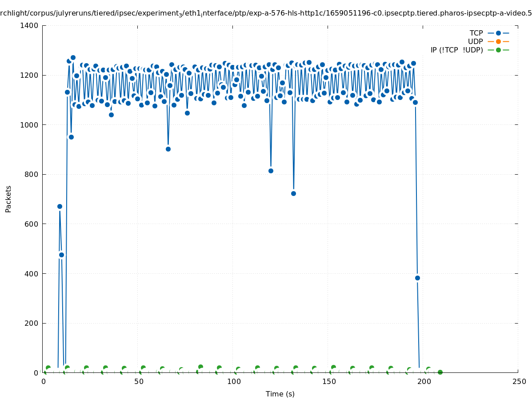Click the 1400 tick label on y-axis

29,25
